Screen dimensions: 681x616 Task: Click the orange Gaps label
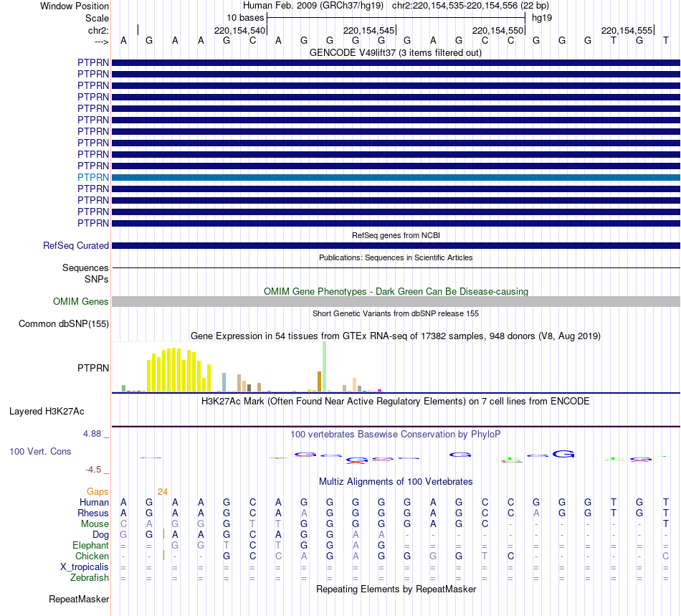pos(97,491)
